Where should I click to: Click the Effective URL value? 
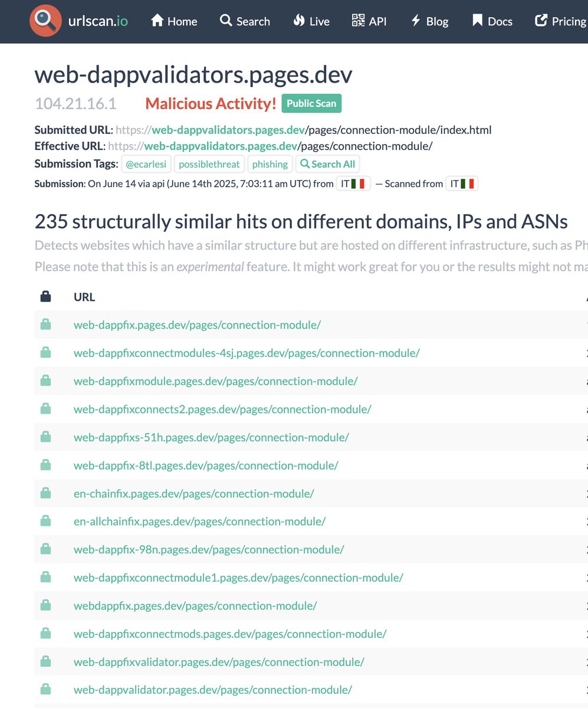click(x=271, y=146)
